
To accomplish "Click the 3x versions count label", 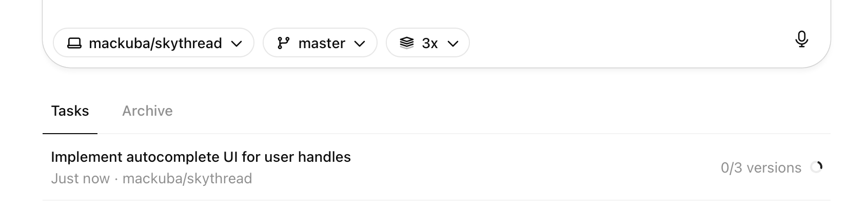I will (430, 44).
